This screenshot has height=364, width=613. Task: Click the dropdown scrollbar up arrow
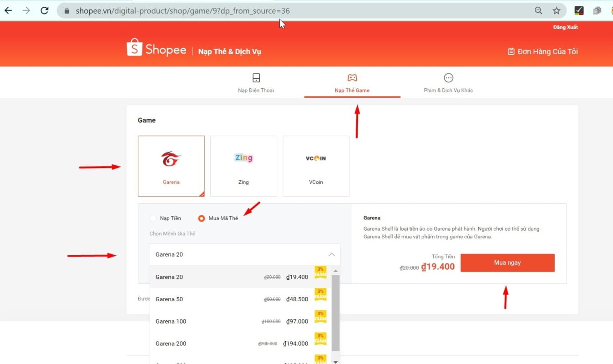pyautogui.click(x=335, y=271)
